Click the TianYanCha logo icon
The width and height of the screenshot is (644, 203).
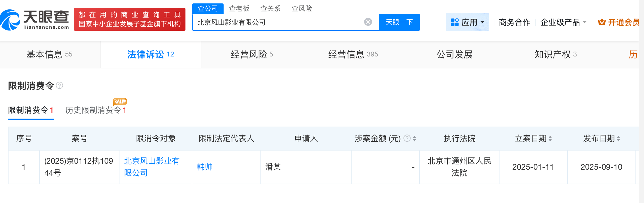pos(10,20)
